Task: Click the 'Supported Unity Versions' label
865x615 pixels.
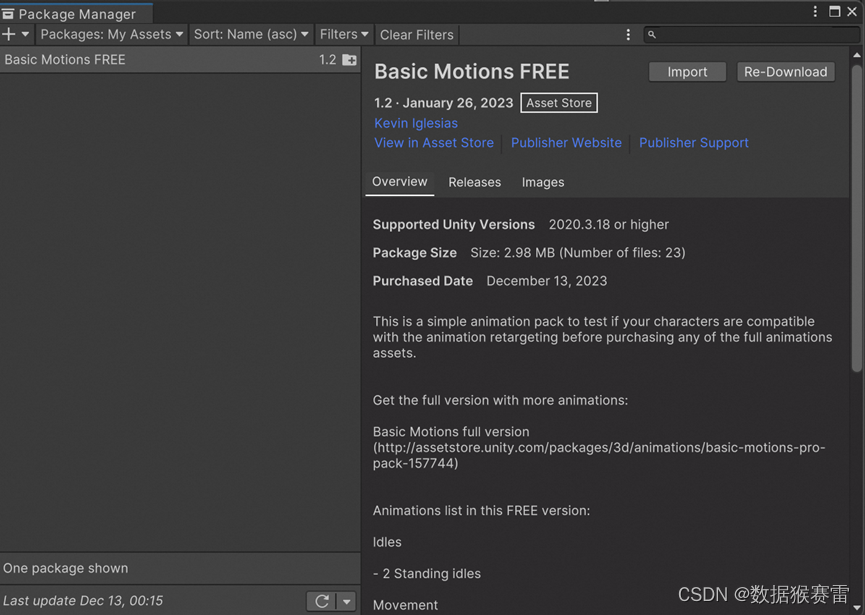Action: (x=453, y=224)
